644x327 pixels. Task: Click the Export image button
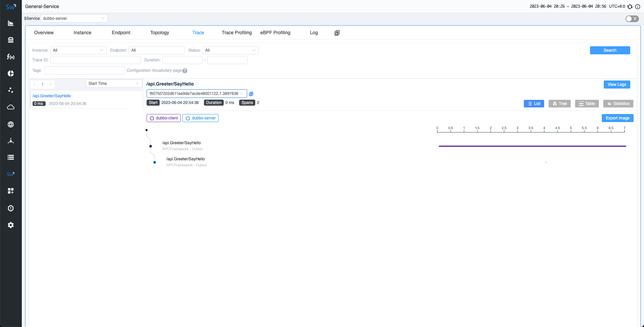pyautogui.click(x=617, y=118)
